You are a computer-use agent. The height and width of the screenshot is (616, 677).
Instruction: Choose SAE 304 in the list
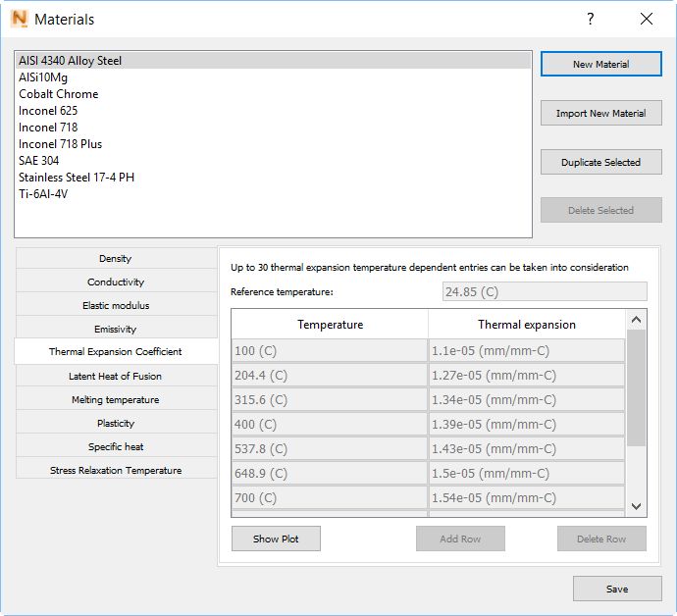click(273, 161)
